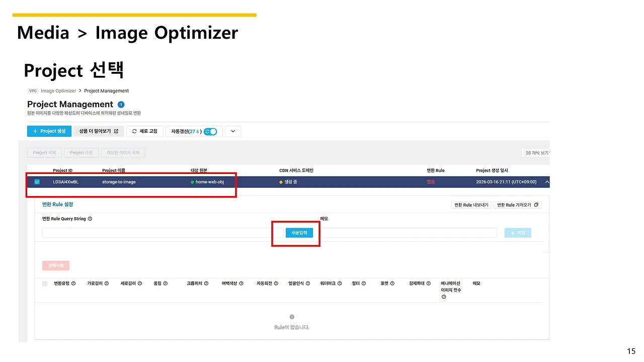Click the help icon beside 크롭위치 column

(x=206, y=284)
